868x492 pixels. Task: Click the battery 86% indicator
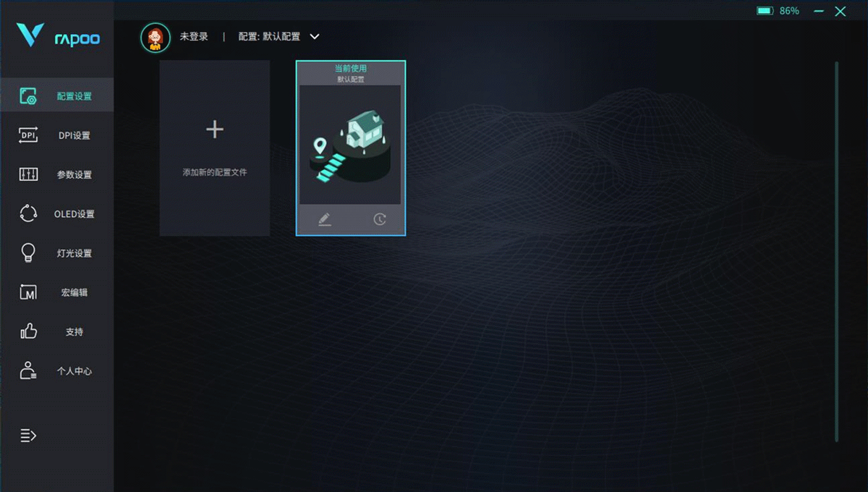click(778, 11)
